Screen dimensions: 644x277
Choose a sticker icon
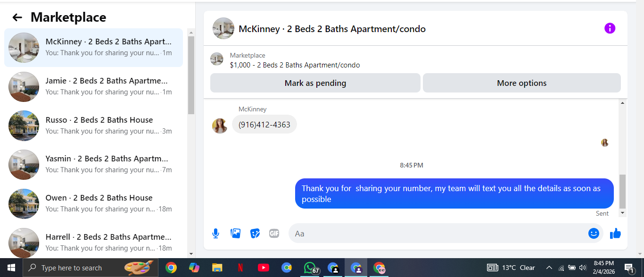tap(255, 233)
